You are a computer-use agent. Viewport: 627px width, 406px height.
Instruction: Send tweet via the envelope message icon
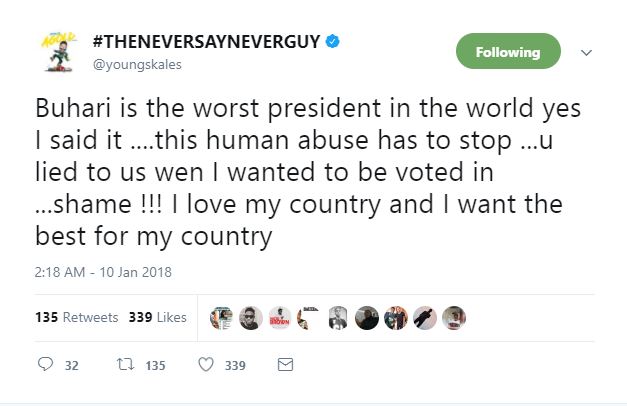pos(285,365)
